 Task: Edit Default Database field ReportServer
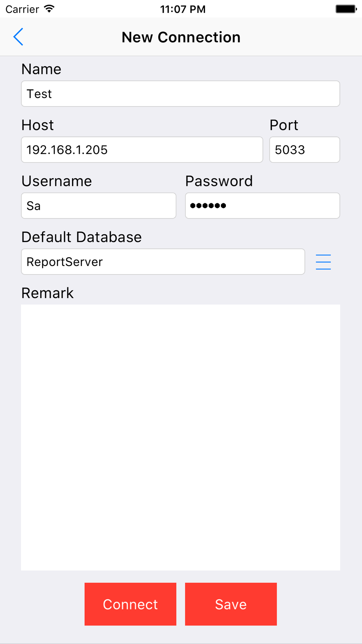point(163,262)
